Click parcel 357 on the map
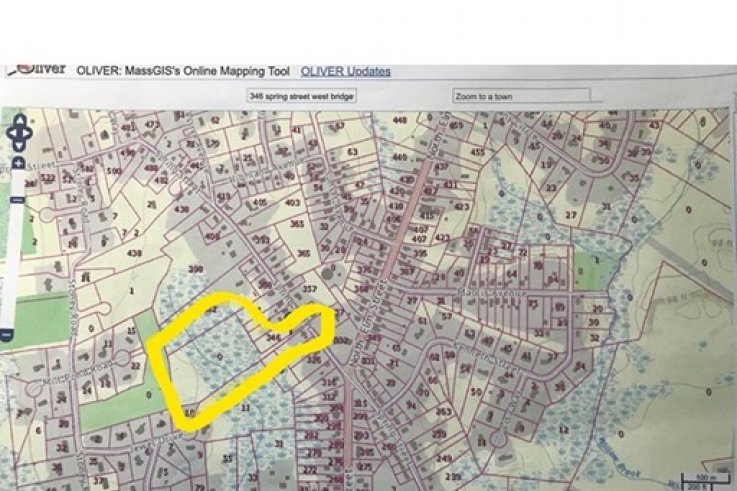Viewport: 737px width, 491px height. [309, 288]
